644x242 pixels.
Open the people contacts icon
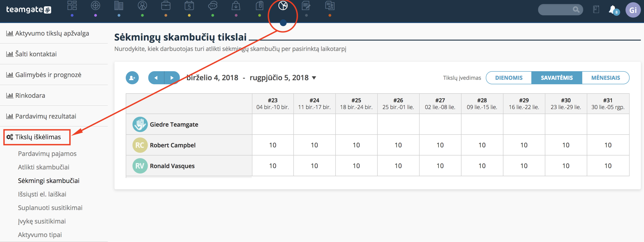[142, 6]
